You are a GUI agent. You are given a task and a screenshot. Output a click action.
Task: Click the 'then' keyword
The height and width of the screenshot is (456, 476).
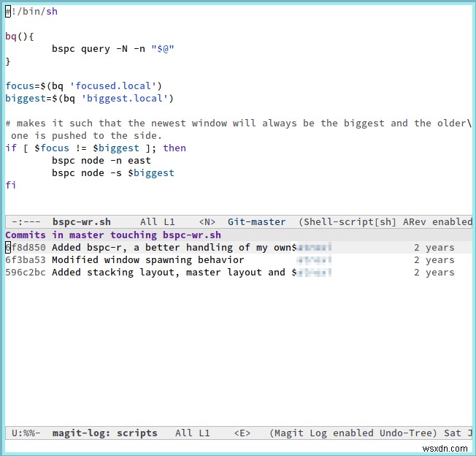click(174, 148)
